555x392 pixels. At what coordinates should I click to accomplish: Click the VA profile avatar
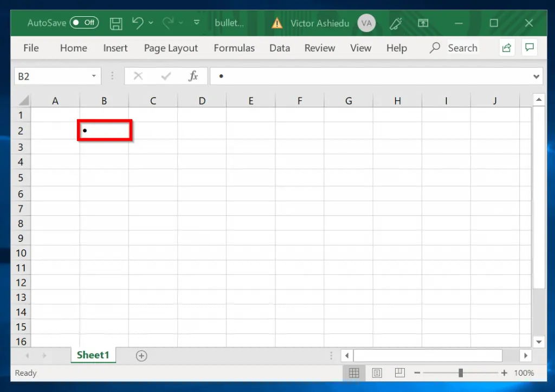coord(366,23)
